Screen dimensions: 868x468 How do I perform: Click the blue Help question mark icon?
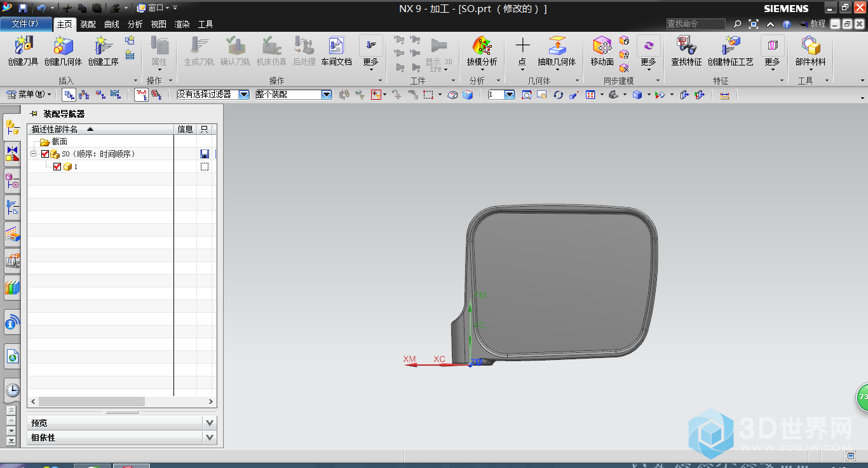(x=787, y=24)
